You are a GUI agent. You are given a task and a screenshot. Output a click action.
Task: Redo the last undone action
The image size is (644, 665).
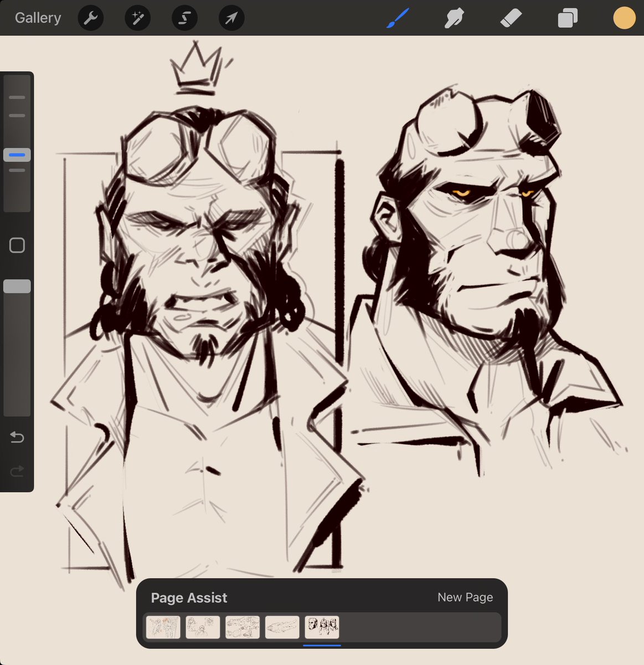tap(17, 471)
